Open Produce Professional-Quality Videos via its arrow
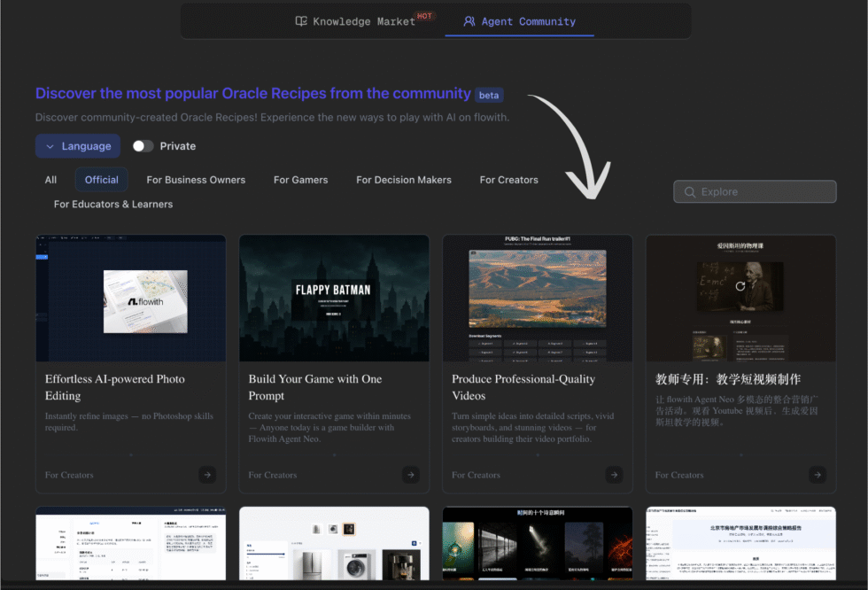Image resolution: width=868 pixels, height=590 pixels. (614, 475)
